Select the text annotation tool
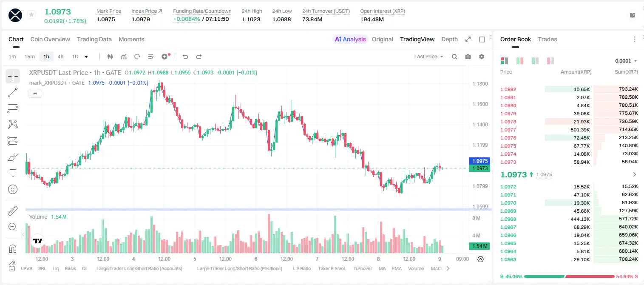Viewport: 644px width, 285px height. pyautogui.click(x=13, y=173)
